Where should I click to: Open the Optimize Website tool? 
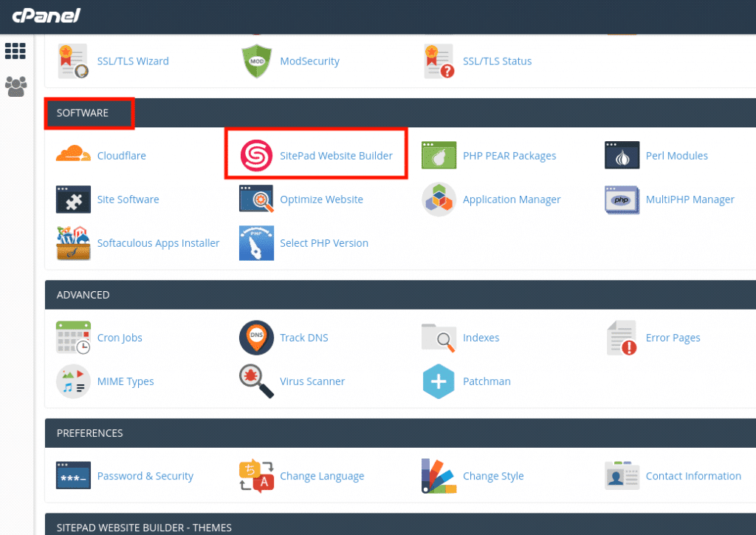321,200
